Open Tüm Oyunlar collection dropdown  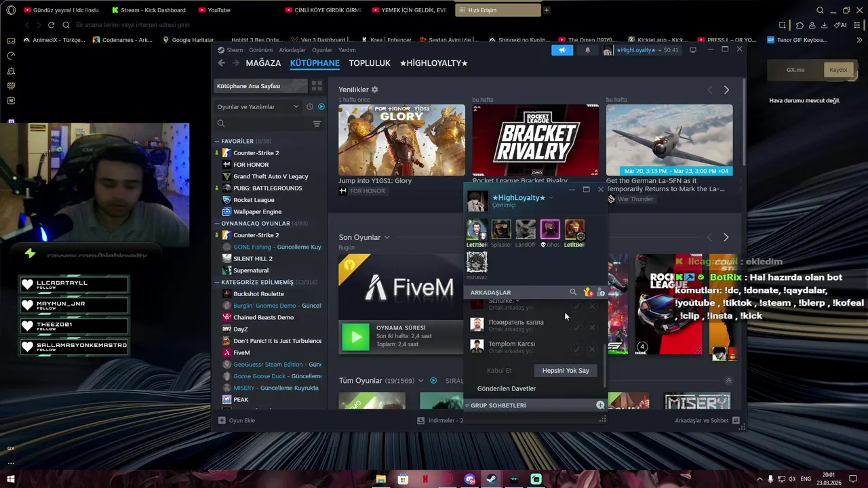[420, 381]
